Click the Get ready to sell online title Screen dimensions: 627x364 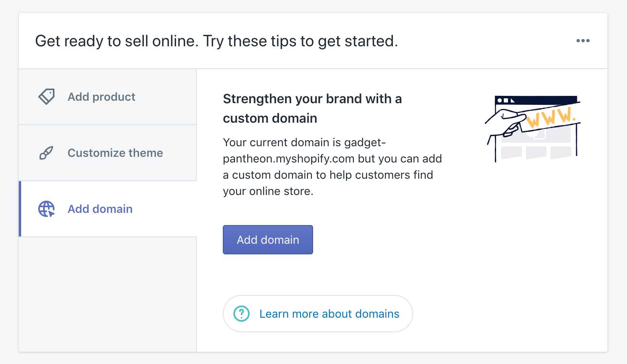216,41
